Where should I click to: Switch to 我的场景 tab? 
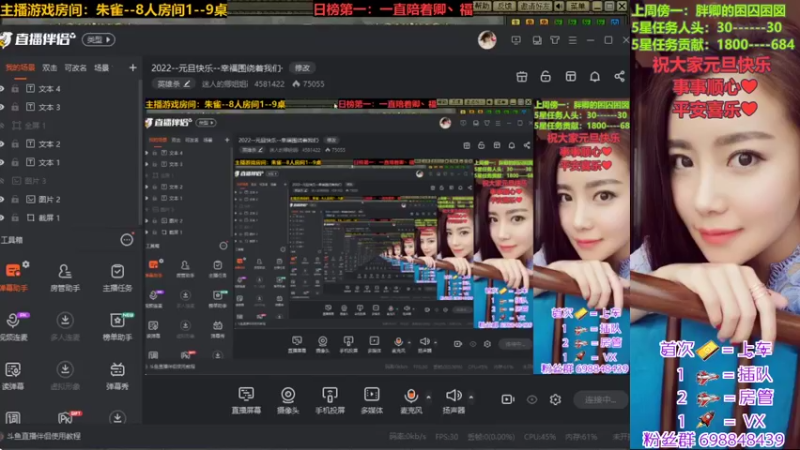[20, 68]
